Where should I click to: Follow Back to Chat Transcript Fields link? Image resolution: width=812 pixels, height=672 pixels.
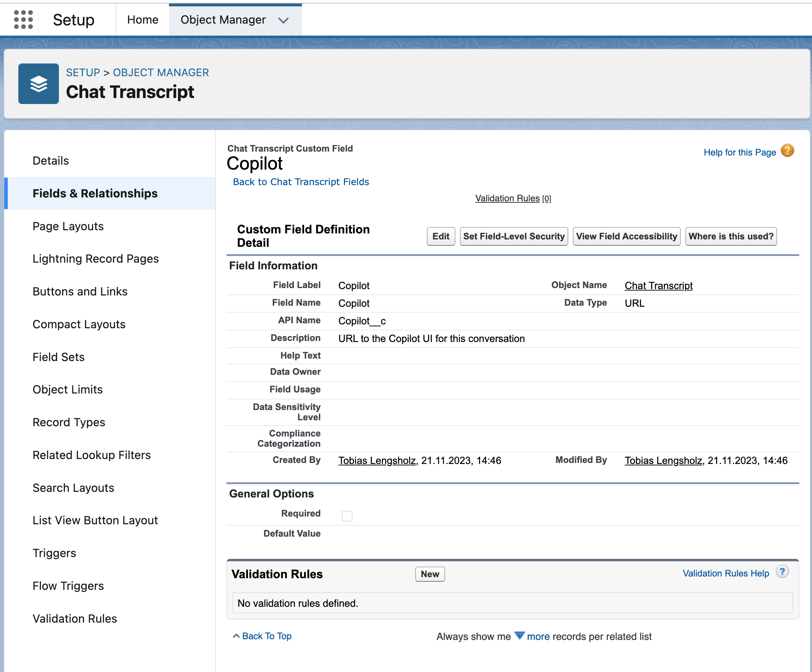point(301,182)
